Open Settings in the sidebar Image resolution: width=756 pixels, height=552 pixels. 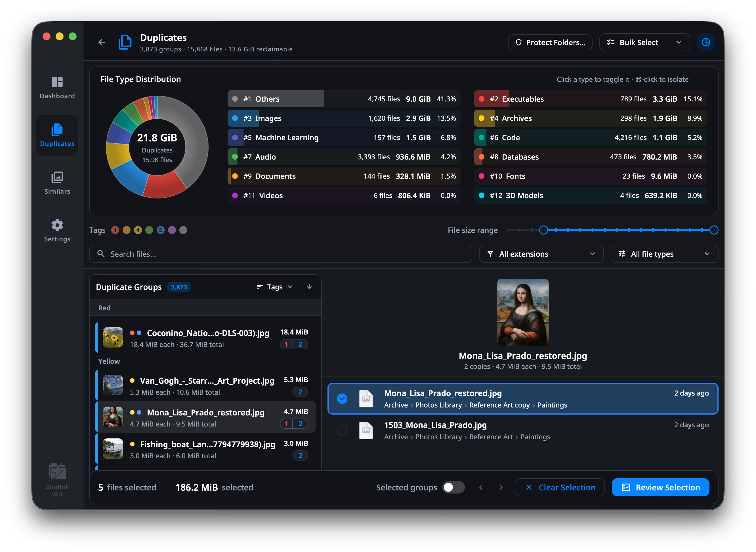click(57, 231)
